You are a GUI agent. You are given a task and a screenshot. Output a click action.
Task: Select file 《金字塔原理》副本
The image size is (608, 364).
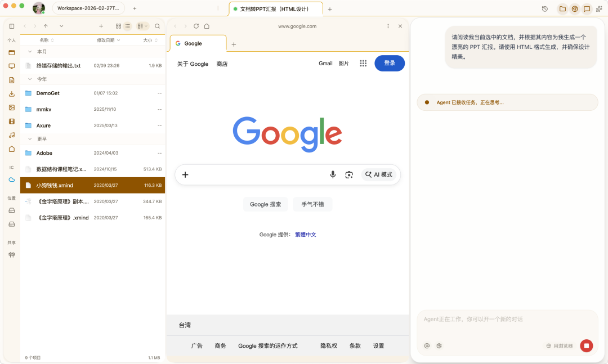[92, 201]
